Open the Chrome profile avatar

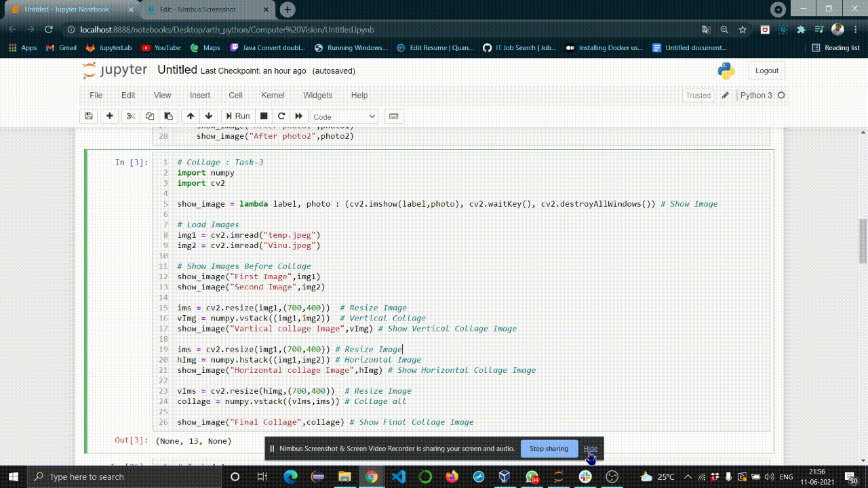pyautogui.click(x=837, y=30)
